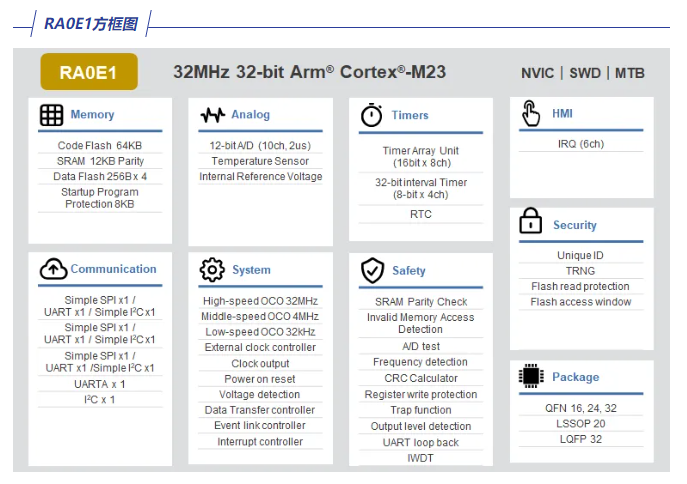This screenshot has height=484, width=687.
Task: Click the Analog section heading
Action: coord(251,114)
